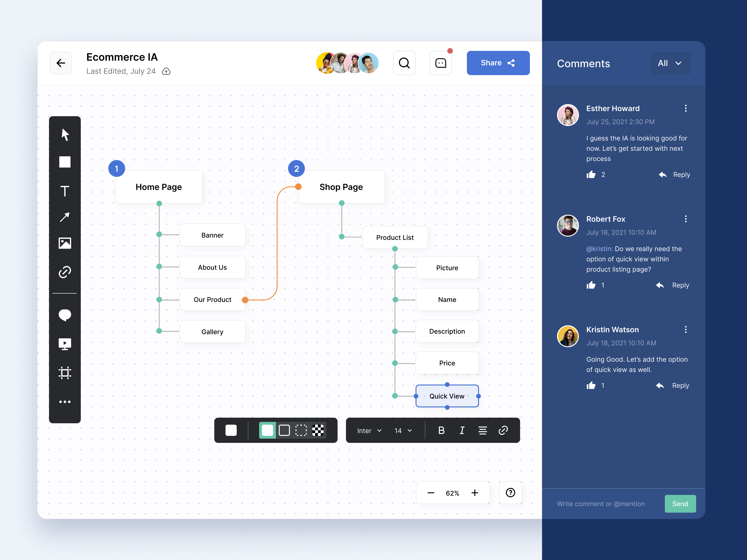Open more tools ellipsis in sidebar
Screen dimensions: 747x560
pyautogui.click(x=65, y=402)
